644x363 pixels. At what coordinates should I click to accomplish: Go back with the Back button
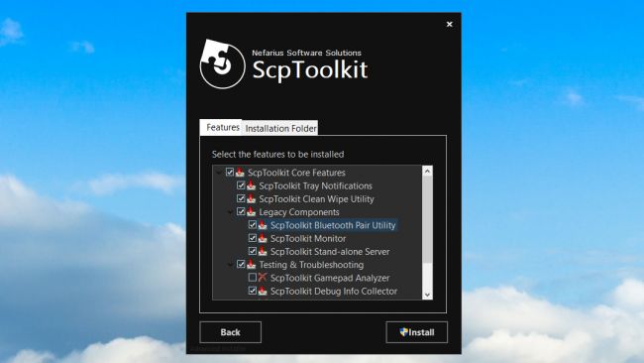tap(230, 332)
